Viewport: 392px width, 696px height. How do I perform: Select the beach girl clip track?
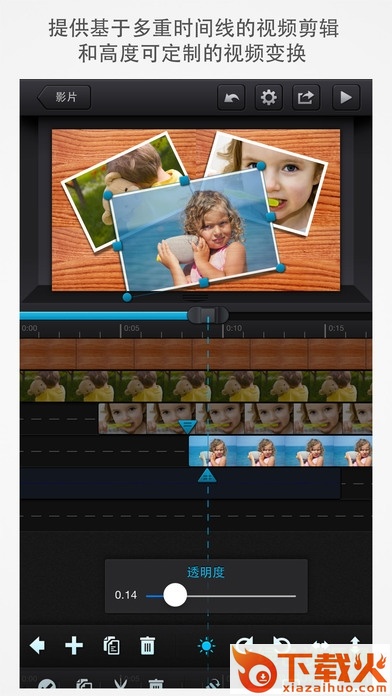click(281, 451)
